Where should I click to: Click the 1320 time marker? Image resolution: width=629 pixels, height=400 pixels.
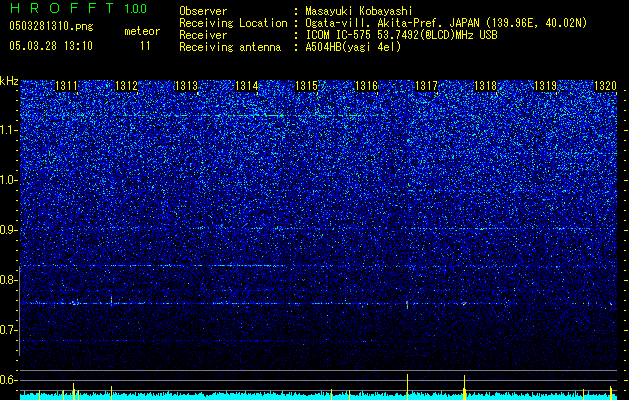[605, 86]
